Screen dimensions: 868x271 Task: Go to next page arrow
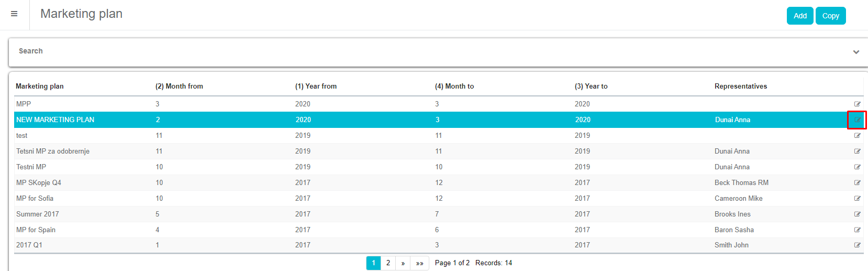[x=403, y=263]
